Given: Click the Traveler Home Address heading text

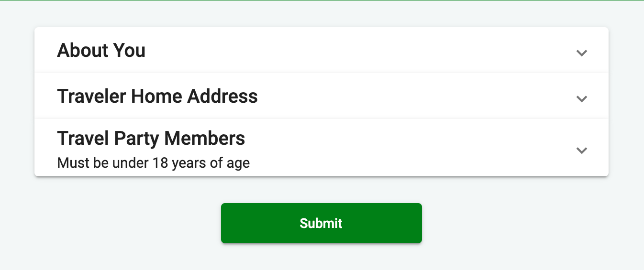Looking at the screenshot, I should pyautogui.click(x=157, y=97).
